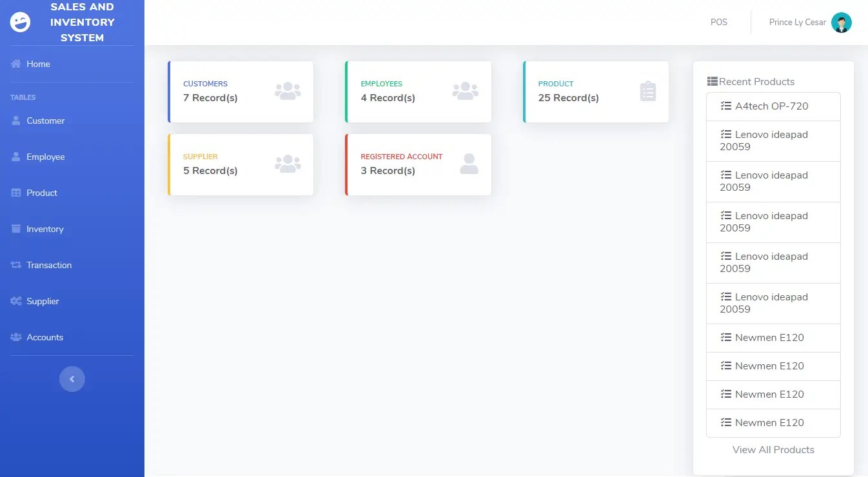
Task: Click the Accounts users icon in the sidebar
Action: [16, 337]
